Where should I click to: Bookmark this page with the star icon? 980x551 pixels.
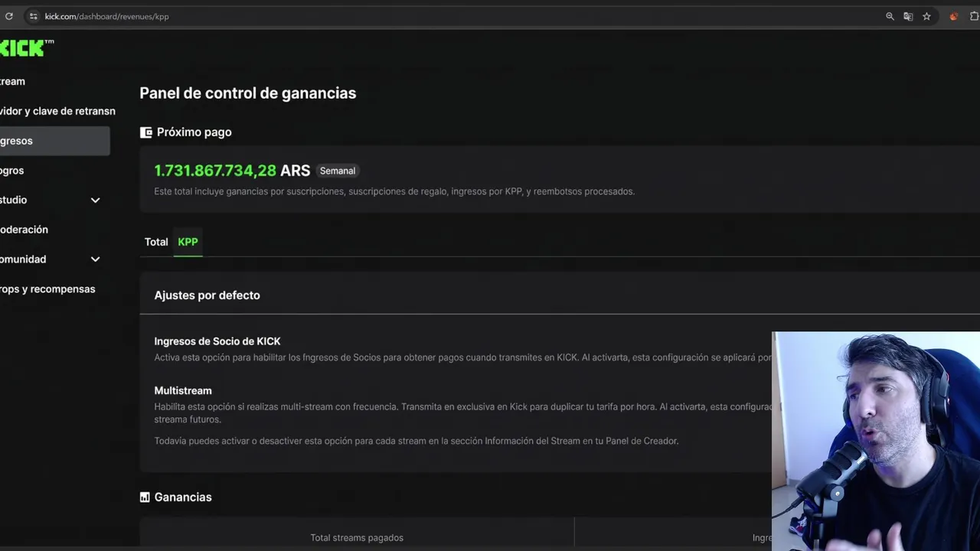pyautogui.click(x=926, y=16)
